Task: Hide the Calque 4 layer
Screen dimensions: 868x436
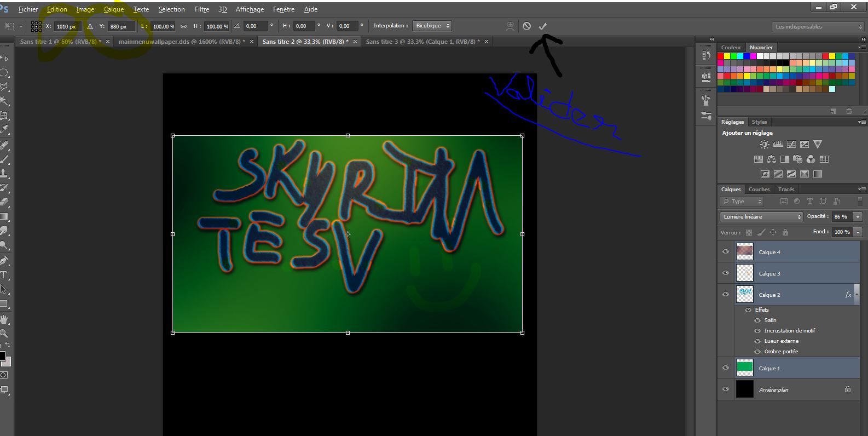Action: (726, 252)
